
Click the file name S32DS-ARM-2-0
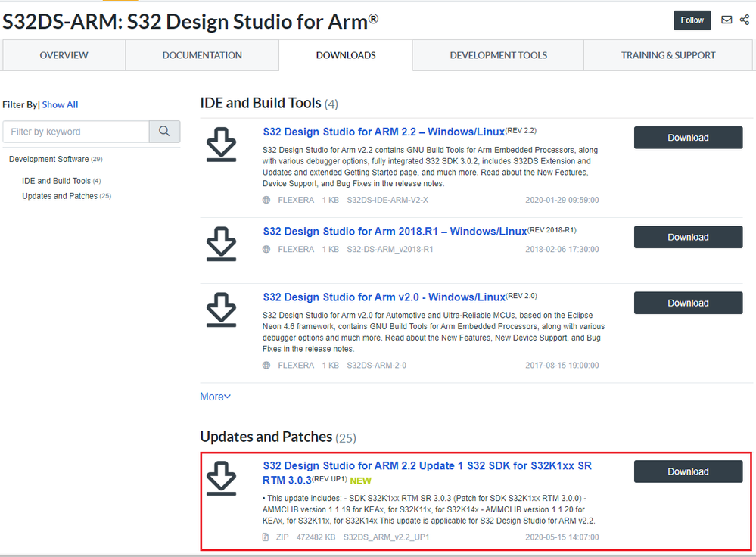click(x=377, y=365)
